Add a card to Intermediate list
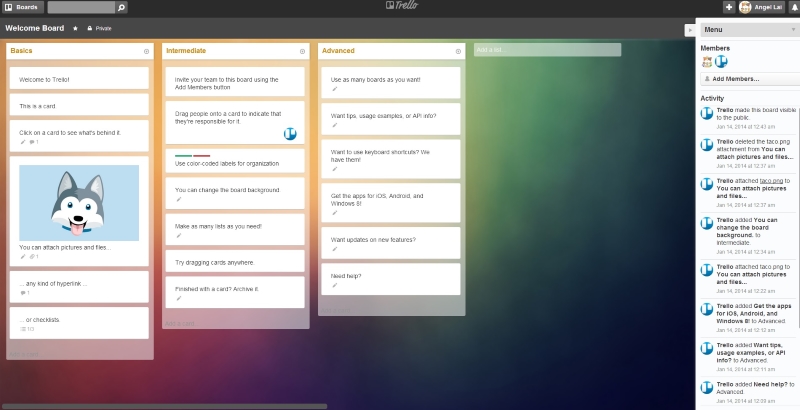The width and height of the screenshot is (800, 410). point(180,323)
